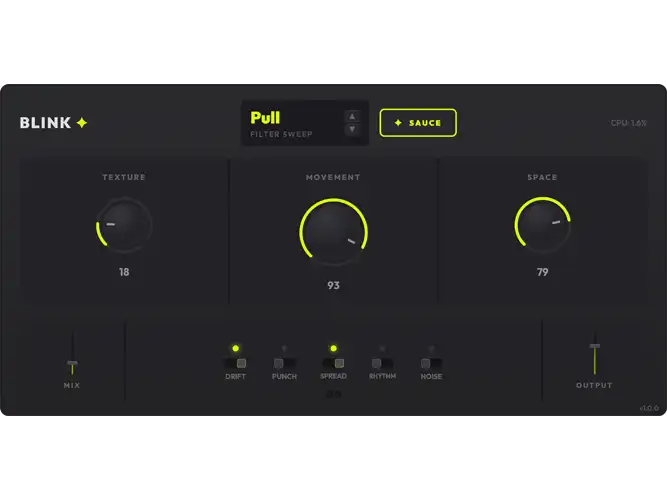Click the lit Drift indicator LED

pyautogui.click(x=235, y=349)
